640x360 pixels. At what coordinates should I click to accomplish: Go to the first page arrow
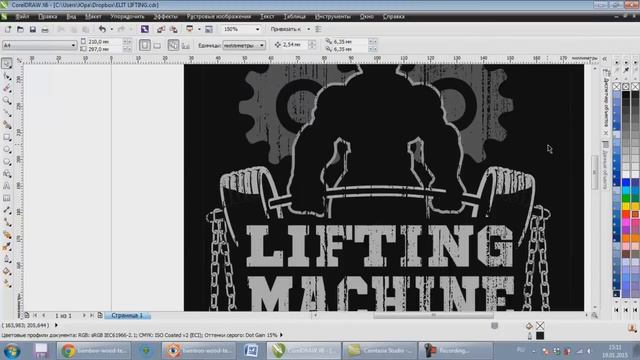click(x=35, y=316)
